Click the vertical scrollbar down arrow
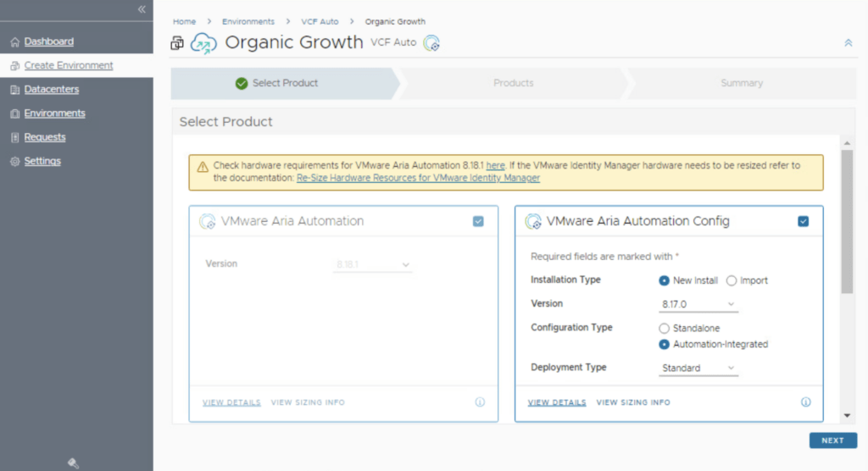 [848, 415]
